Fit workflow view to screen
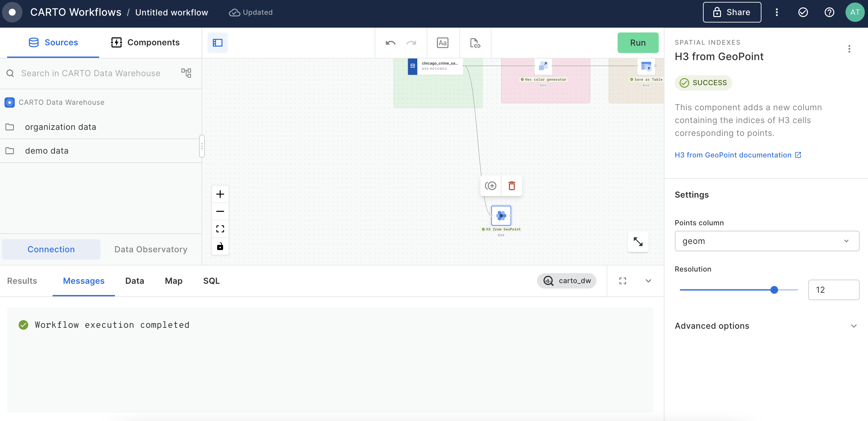Image resolution: width=868 pixels, height=421 pixels. pos(220,229)
